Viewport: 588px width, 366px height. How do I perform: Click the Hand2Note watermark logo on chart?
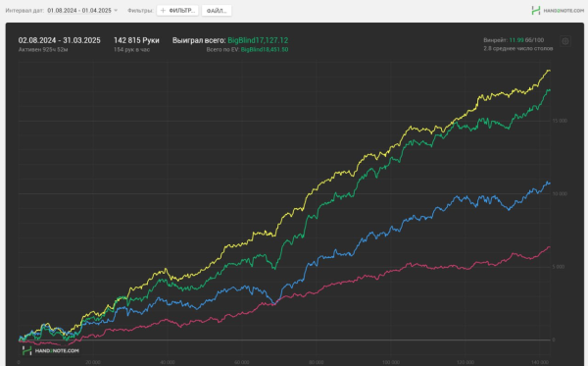pyautogui.click(x=50, y=350)
